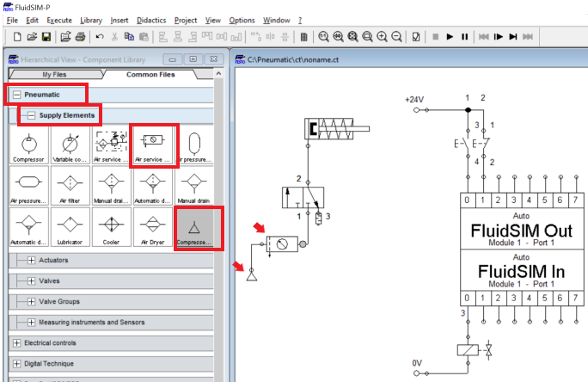Select the Air filter component
This screenshot has width=588, height=382.
pyautogui.click(x=70, y=187)
